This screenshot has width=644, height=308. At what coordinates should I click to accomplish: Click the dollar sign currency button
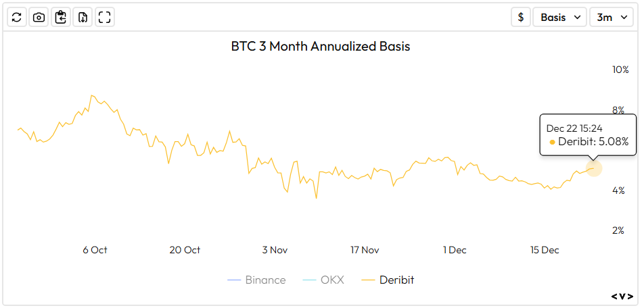click(x=520, y=18)
